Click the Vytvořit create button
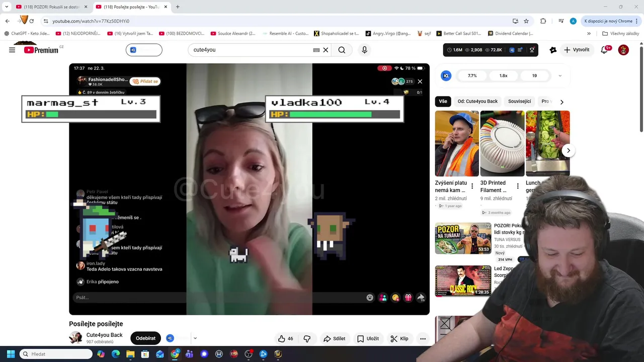Screen dimensions: 644x362 coord(577,50)
